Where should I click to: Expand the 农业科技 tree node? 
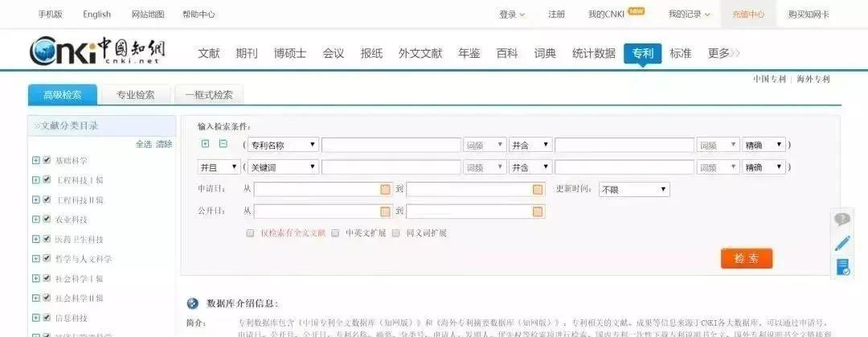36,219
